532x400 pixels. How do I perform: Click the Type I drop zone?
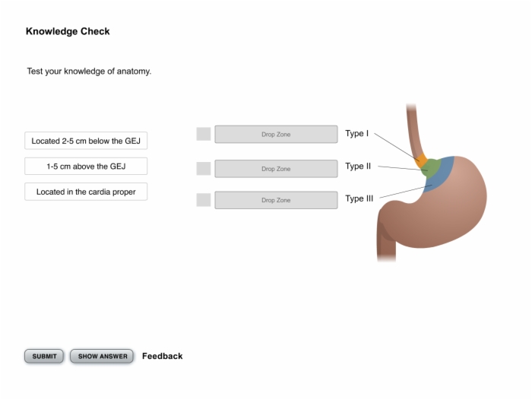[x=276, y=135]
